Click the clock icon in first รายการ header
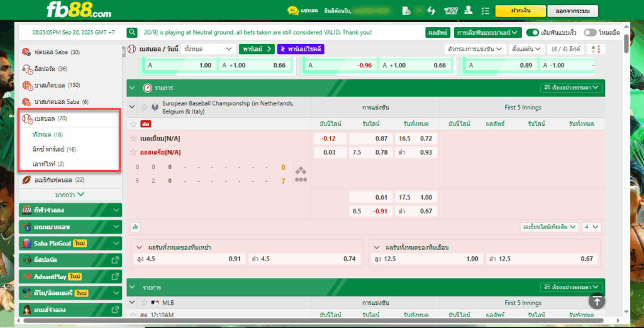 pos(147,88)
